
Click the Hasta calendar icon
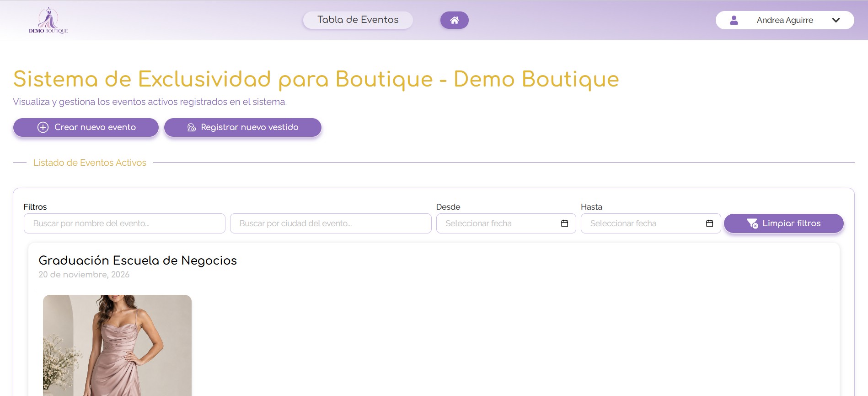[710, 223]
